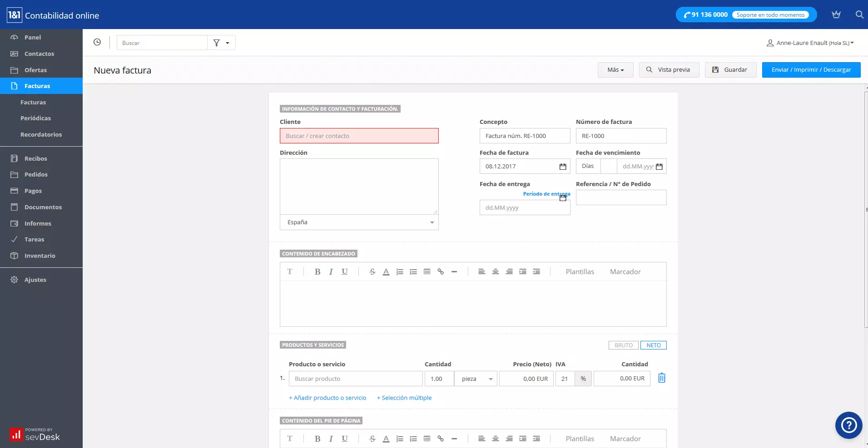This screenshot has height=448, width=868.
Task: Toggle the % mode on the IVA field
Action: pos(583,378)
